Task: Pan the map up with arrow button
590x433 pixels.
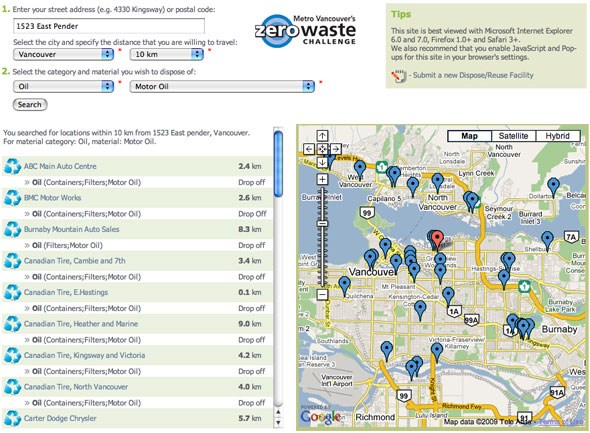Action: pos(322,136)
